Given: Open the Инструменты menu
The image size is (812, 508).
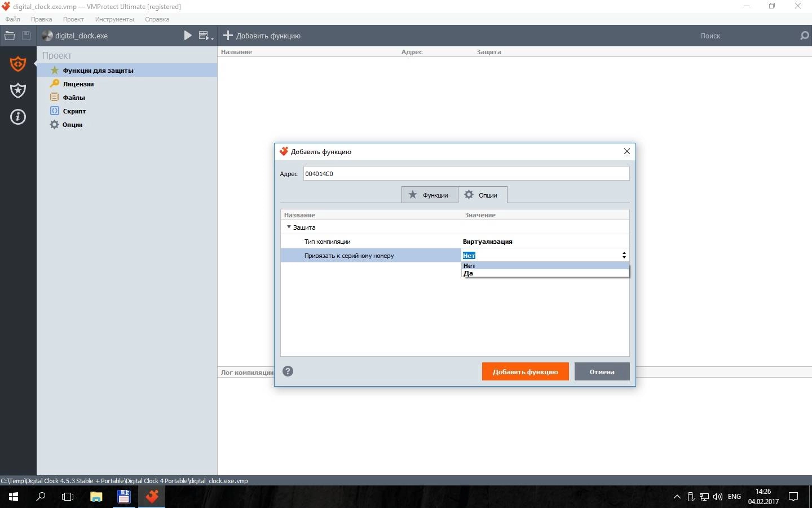Looking at the screenshot, I should (x=114, y=19).
